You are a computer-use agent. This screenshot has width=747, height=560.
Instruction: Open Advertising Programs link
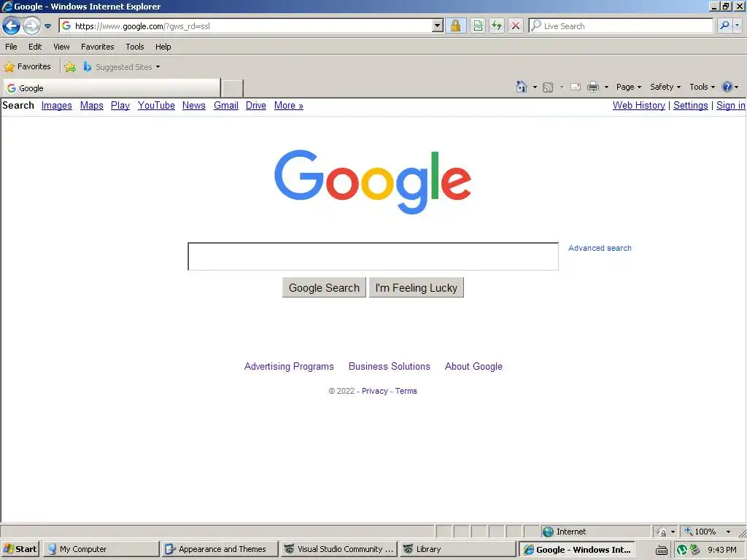[x=289, y=366]
